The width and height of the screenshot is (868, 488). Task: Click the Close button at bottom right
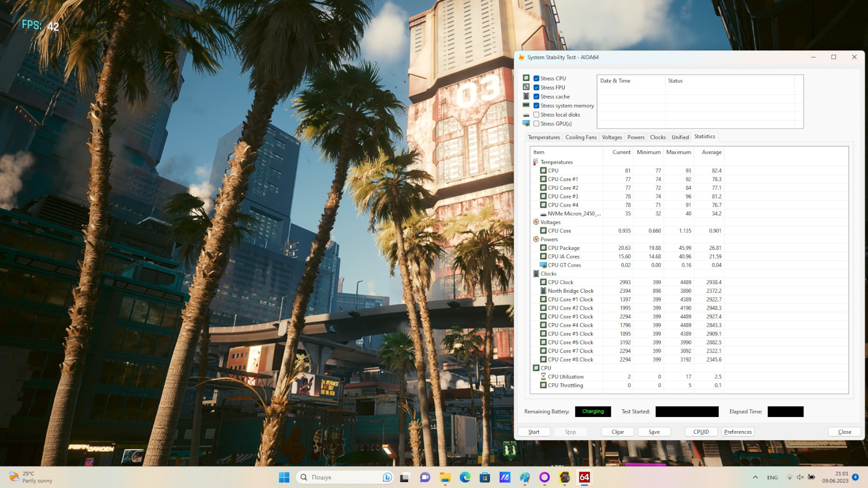coord(845,432)
